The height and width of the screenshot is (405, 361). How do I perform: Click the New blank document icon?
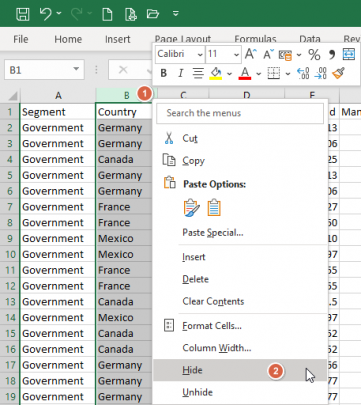pyautogui.click(x=107, y=14)
